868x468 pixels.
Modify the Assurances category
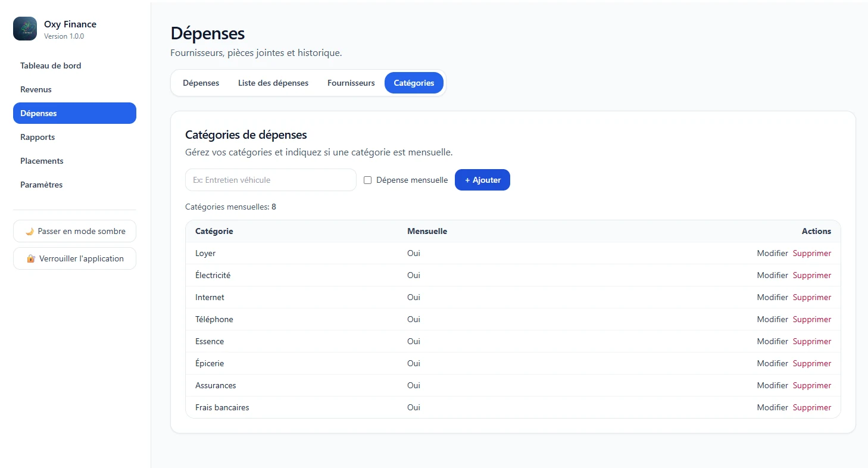pos(772,385)
